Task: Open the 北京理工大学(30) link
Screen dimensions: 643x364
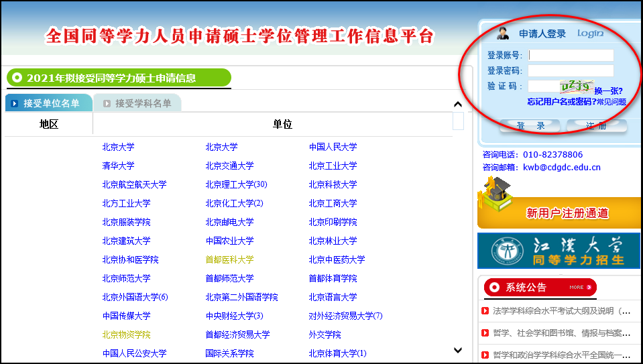Action: point(236,184)
